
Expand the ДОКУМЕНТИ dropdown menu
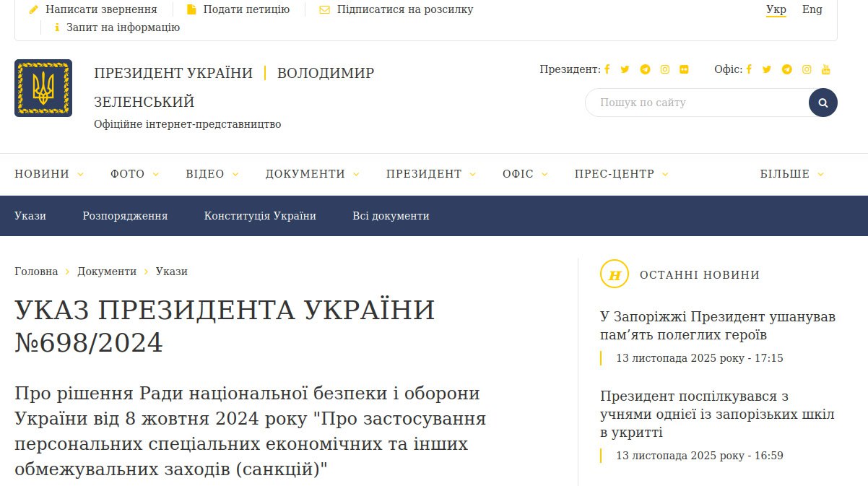pos(306,173)
